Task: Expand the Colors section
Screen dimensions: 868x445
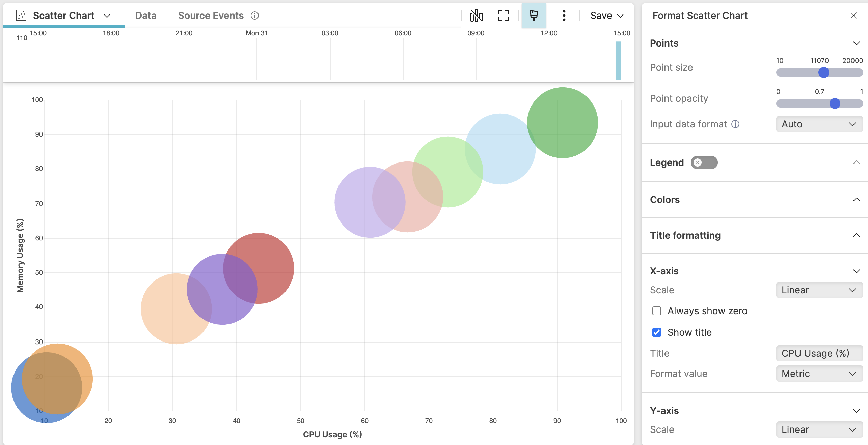Action: [x=856, y=200]
